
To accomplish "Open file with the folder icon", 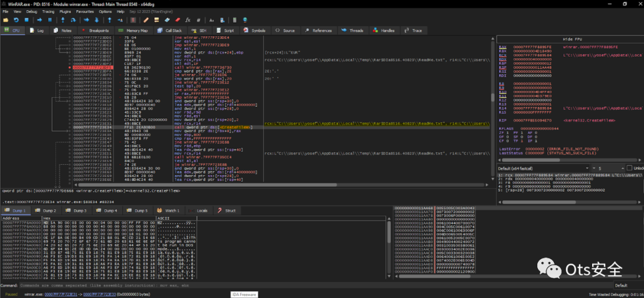I will [6, 20].
